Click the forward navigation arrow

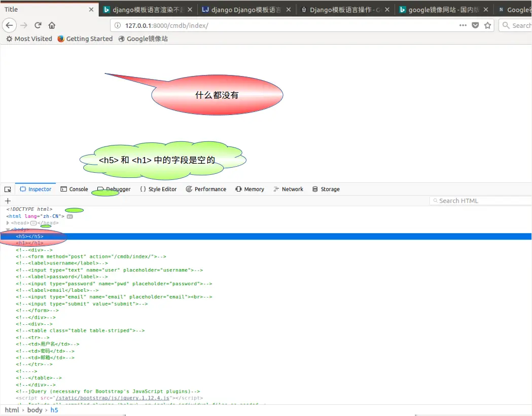24,25
